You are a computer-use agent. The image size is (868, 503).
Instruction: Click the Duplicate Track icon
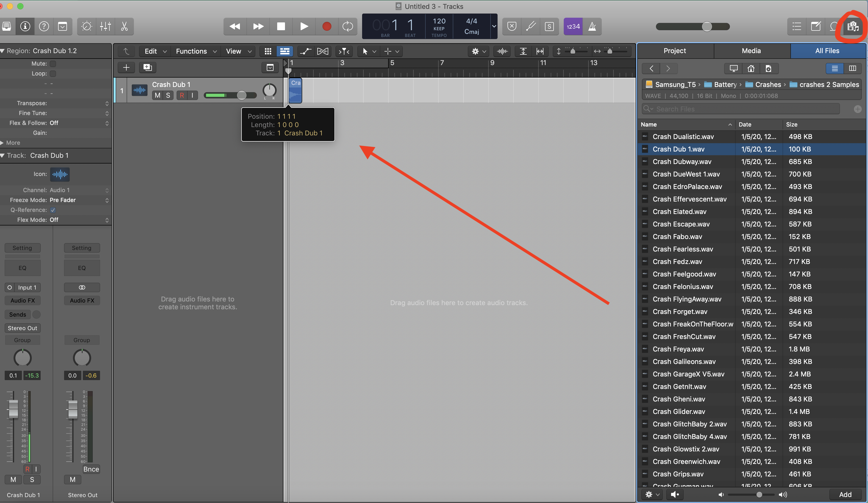(147, 67)
